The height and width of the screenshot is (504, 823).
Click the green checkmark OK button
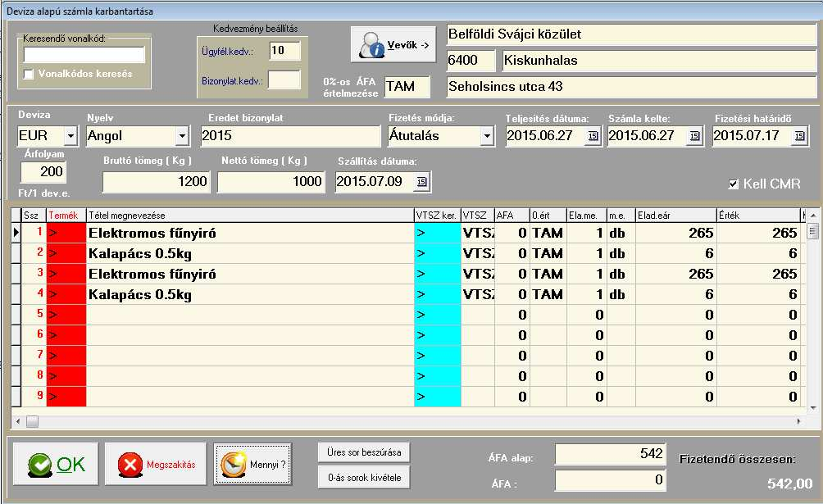(x=56, y=464)
